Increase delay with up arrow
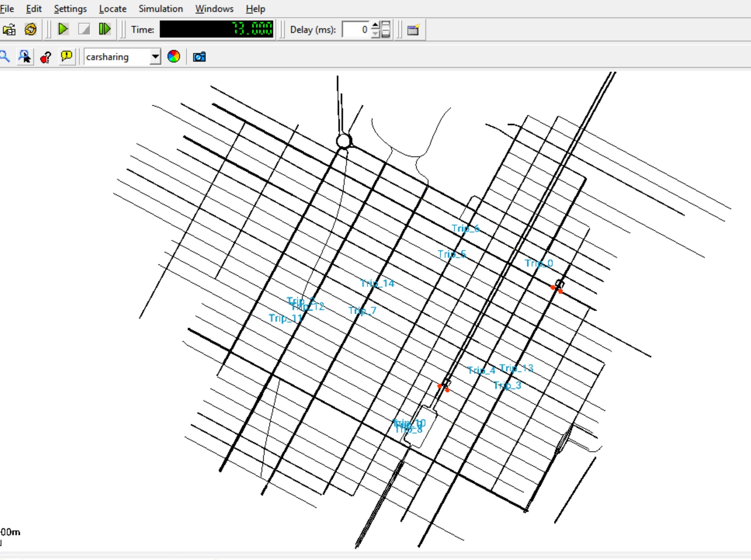The image size is (751, 560). click(375, 26)
